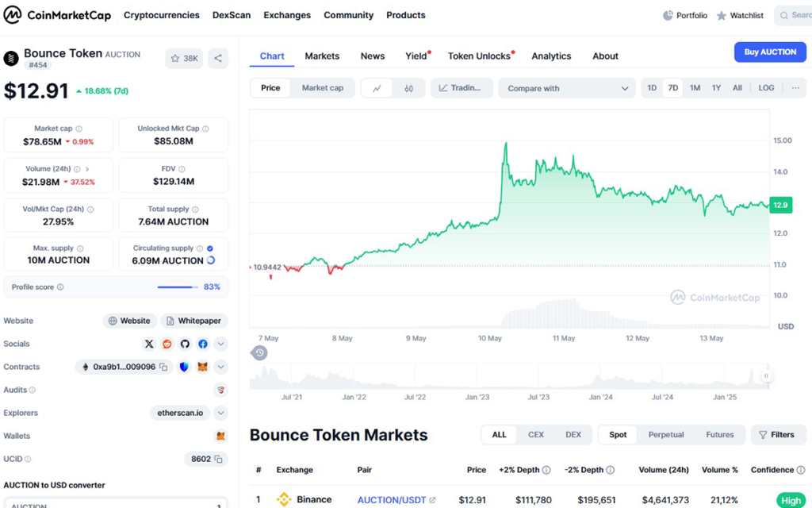
Task: Open wallet icon in Wallets row
Action: pyautogui.click(x=220, y=436)
